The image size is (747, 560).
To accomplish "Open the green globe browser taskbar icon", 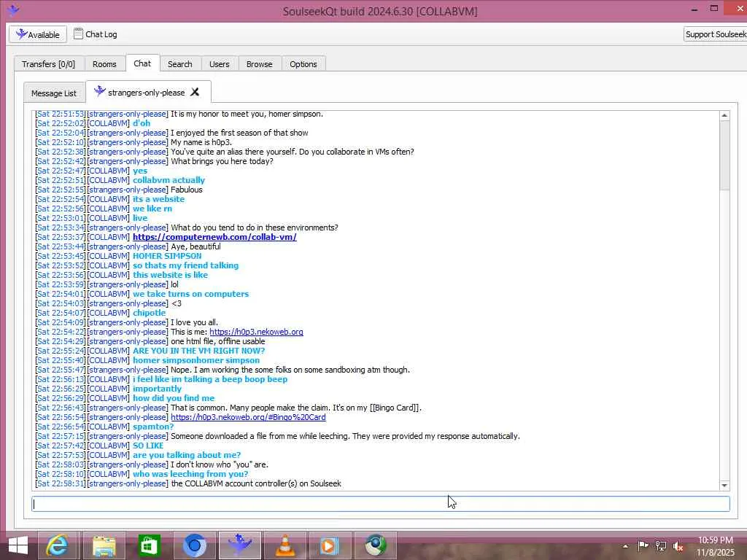I will coord(376,545).
